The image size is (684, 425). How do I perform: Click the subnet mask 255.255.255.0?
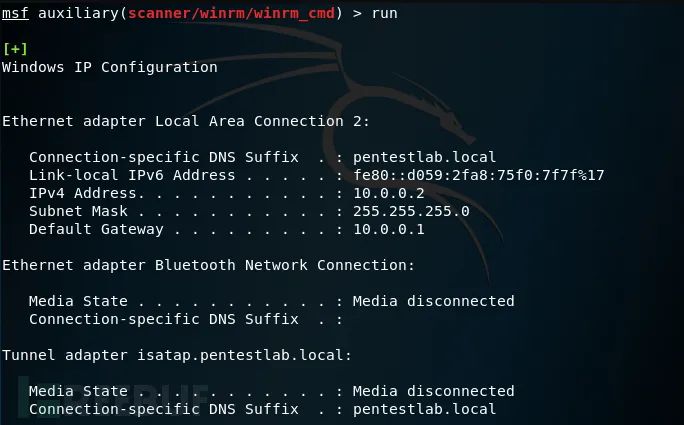(411, 211)
